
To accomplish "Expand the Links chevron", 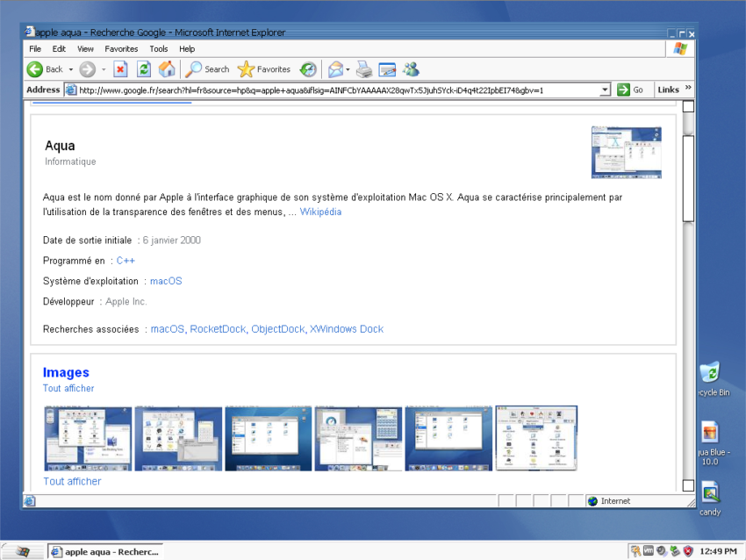I will [x=688, y=88].
